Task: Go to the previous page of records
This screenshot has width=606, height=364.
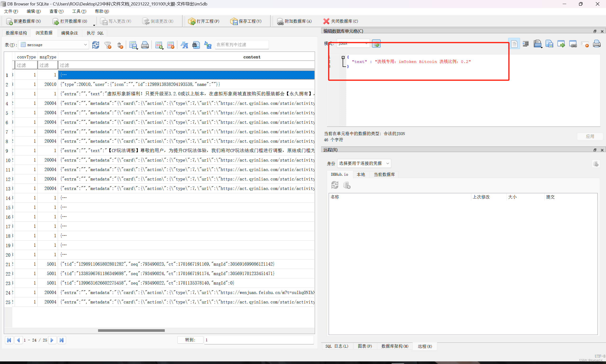Action: click(18, 340)
